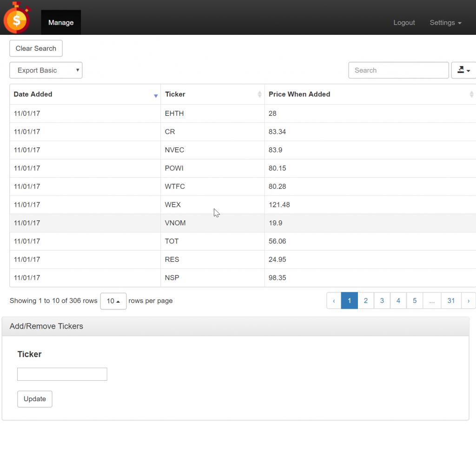476x450 pixels.
Task: Go to page 3
Action: [382, 301]
